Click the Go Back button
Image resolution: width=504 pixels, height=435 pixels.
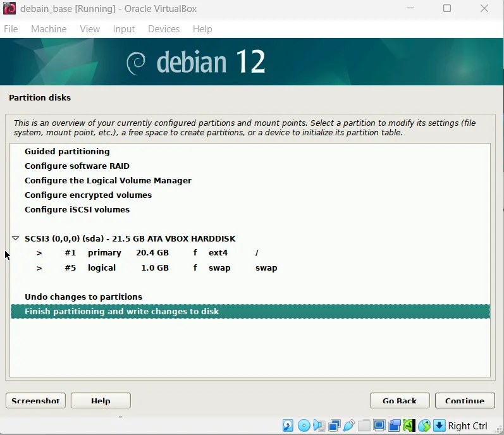(x=400, y=401)
